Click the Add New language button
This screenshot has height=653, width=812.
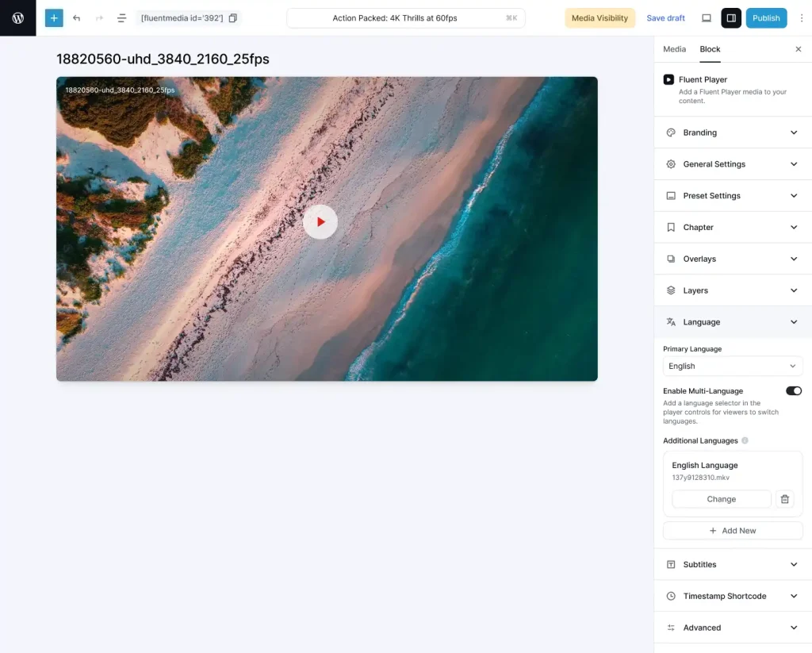click(x=732, y=531)
